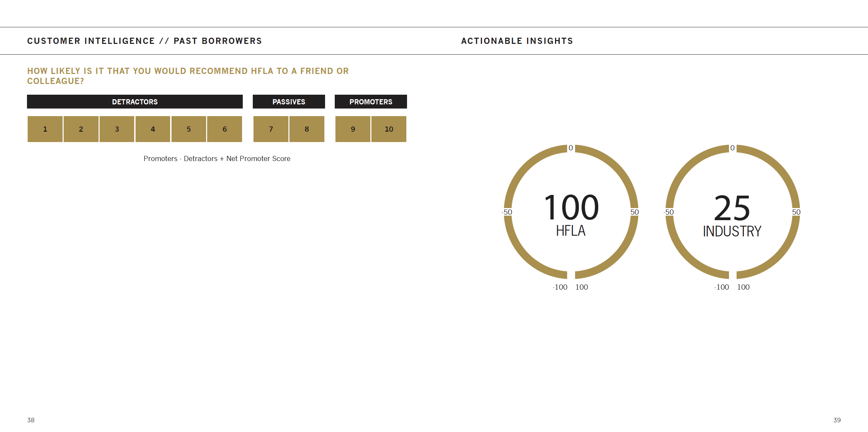
Task: Click the -100 mark below the HFLA gauge
Action: coord(560,287)
